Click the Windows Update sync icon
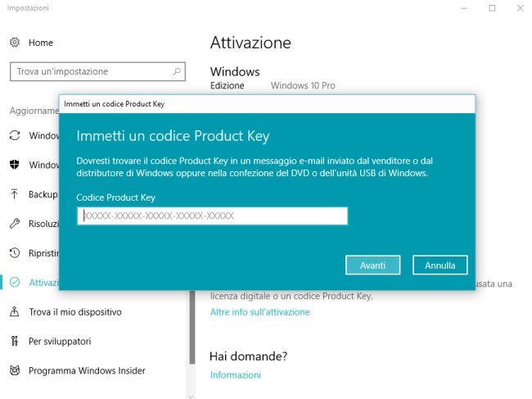Image resolution: width=532 pixels, height=399 pixels. pos(14,135)
